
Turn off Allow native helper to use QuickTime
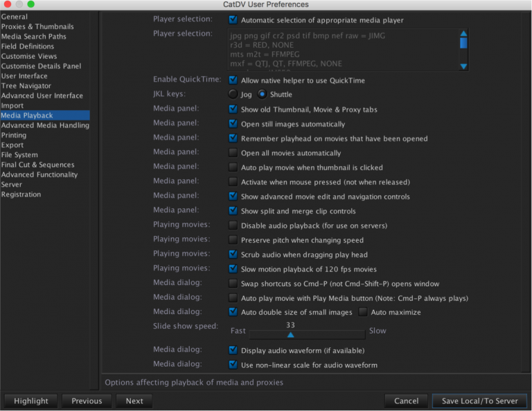(233, 80)
